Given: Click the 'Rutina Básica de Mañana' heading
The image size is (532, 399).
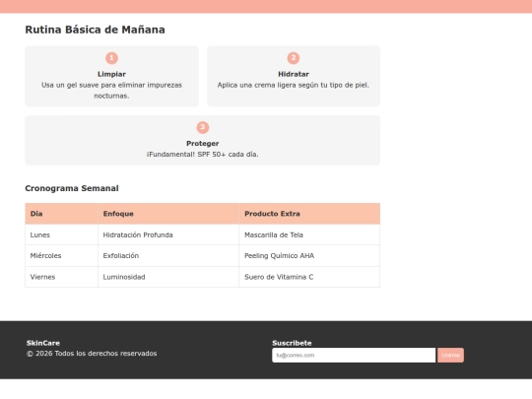Looking at the screenshot, I should pos(95,30).
